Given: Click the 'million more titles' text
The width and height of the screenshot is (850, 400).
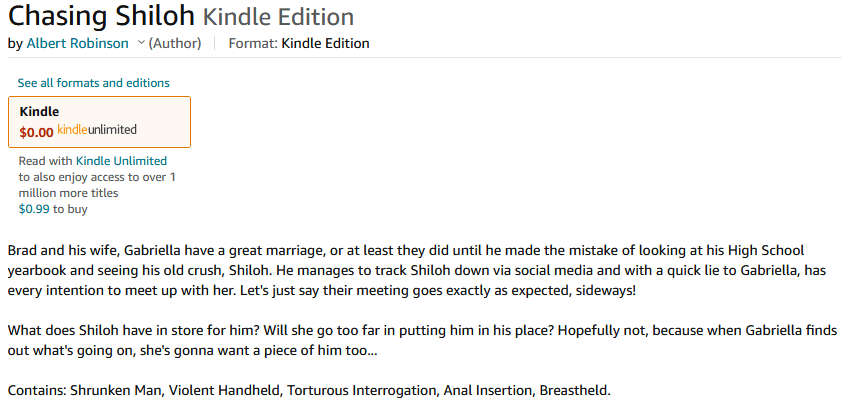Looking at the screenshot, I should 68,193.
